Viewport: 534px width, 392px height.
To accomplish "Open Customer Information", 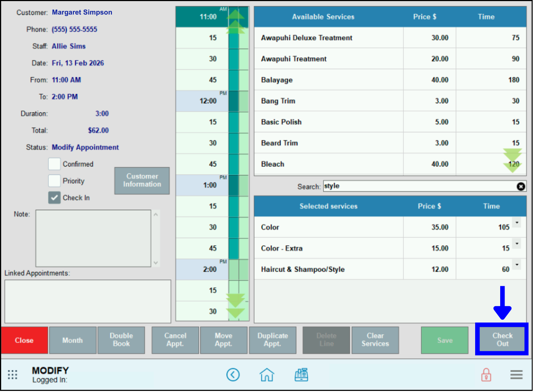I will pyautogui.click(x=142, y=180).
